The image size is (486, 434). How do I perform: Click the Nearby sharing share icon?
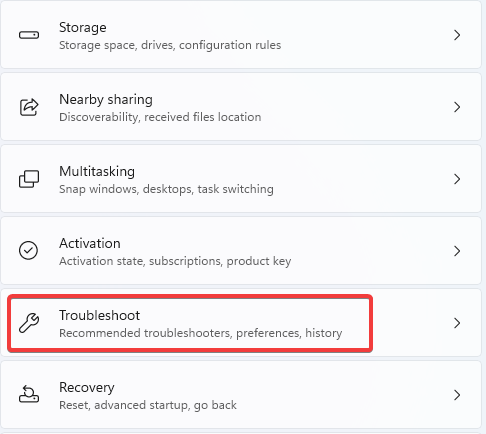click(29, 107)
